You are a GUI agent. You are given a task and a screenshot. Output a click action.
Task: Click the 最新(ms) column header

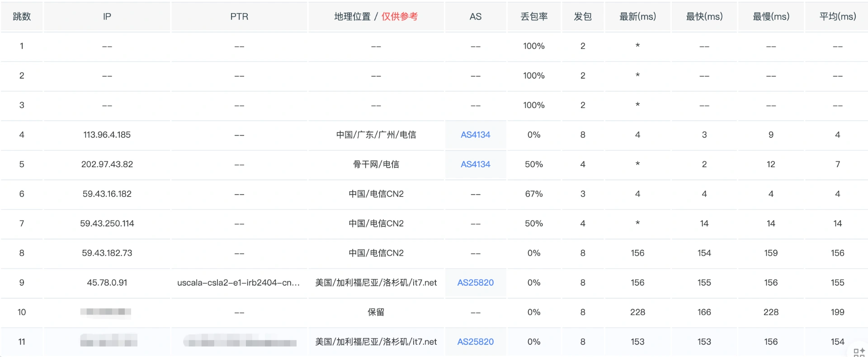(x=637, y=17)
